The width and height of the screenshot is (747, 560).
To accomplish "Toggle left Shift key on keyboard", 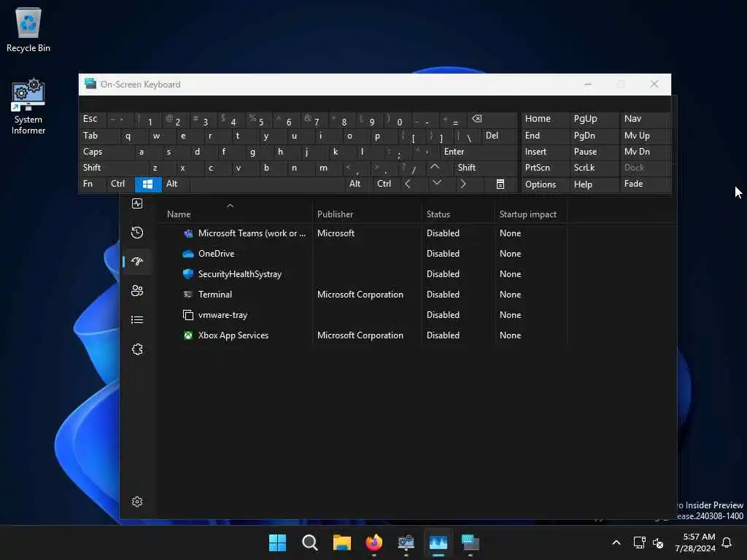I will (113, 168).
